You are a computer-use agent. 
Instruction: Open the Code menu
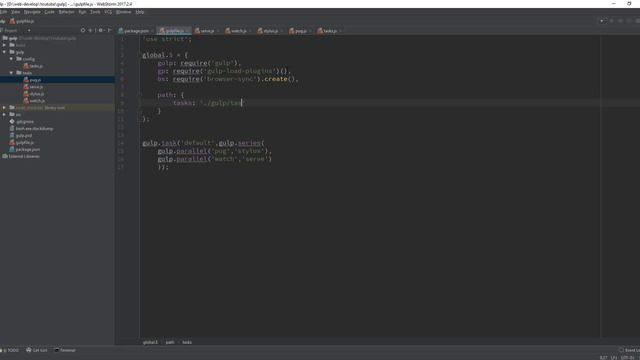click(49, 12)
